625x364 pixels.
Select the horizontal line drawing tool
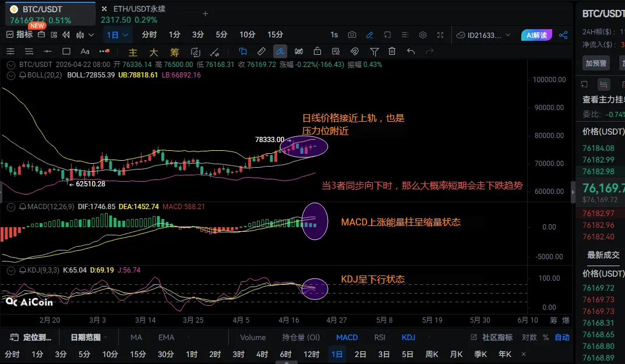[x=47, y=51]
